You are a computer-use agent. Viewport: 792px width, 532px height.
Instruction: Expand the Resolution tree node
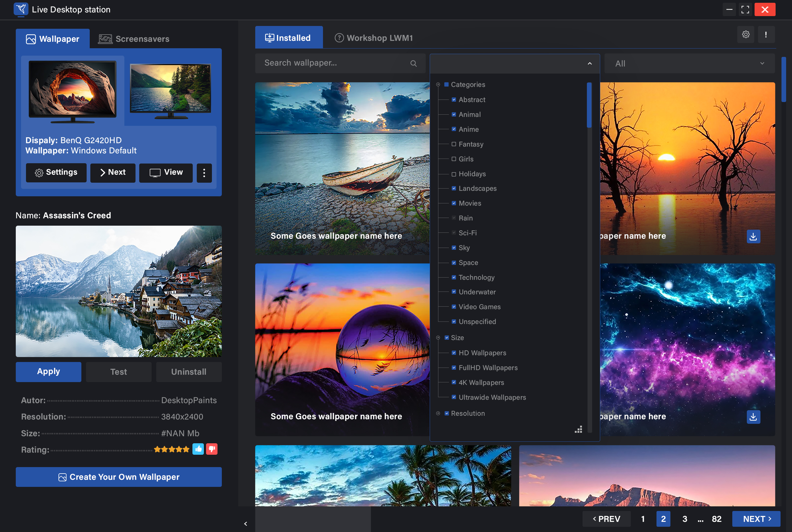(x=438, y=414)
